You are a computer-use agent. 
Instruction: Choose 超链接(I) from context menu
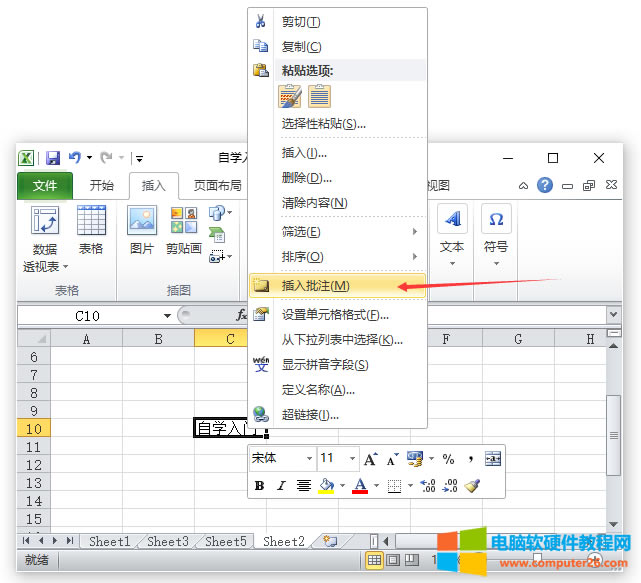[338, 415]
